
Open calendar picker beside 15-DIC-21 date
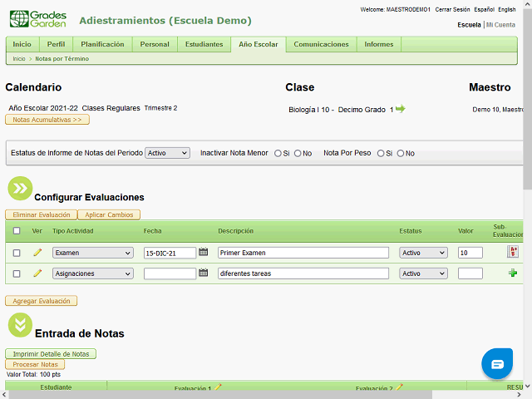[203, 253]
